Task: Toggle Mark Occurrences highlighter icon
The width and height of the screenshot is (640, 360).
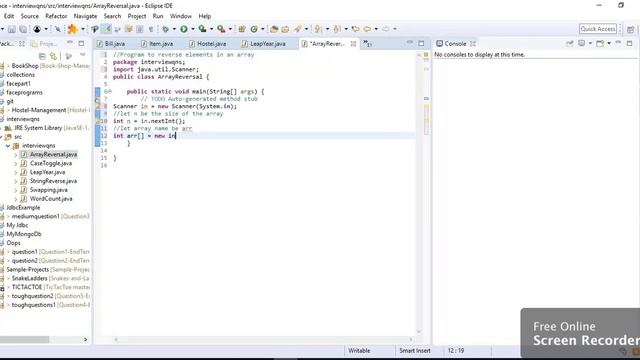Action: (106, 29)
